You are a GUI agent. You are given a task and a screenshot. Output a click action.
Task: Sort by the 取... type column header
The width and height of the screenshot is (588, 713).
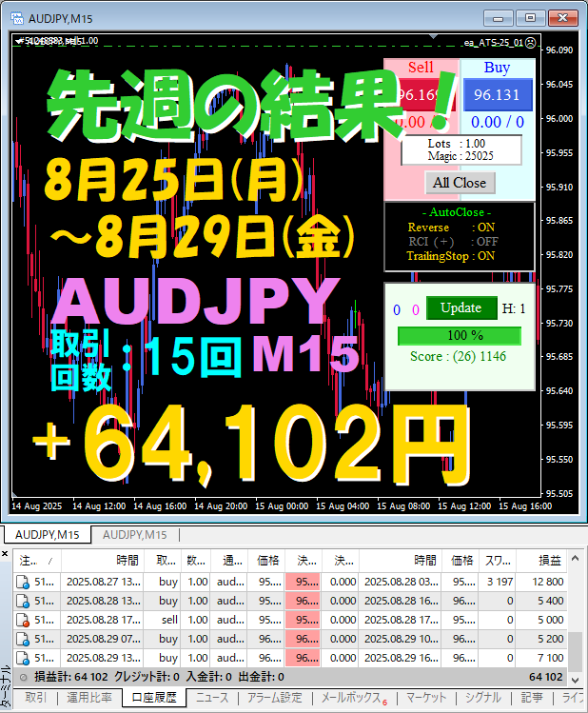pos(163,561)
